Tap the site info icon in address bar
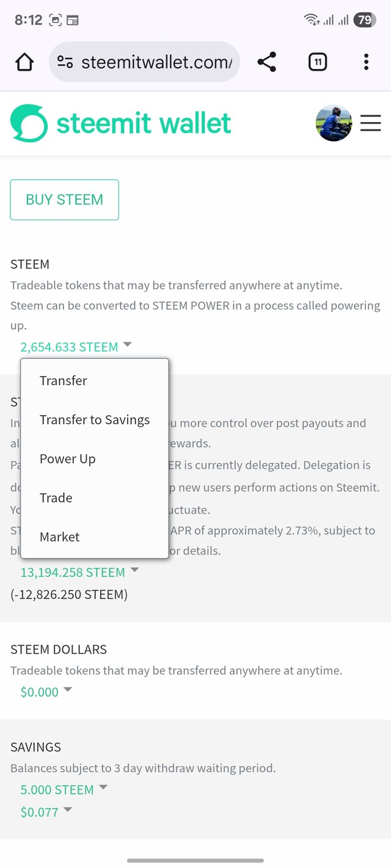 (x=65, y=62)
